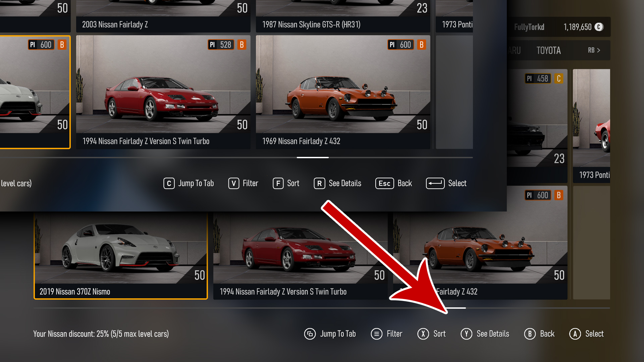Select the 2019 Nissan 370Z Nismo card
This screenshot has width=644, height=362.
pyautogui.click(x=121, y=256)
